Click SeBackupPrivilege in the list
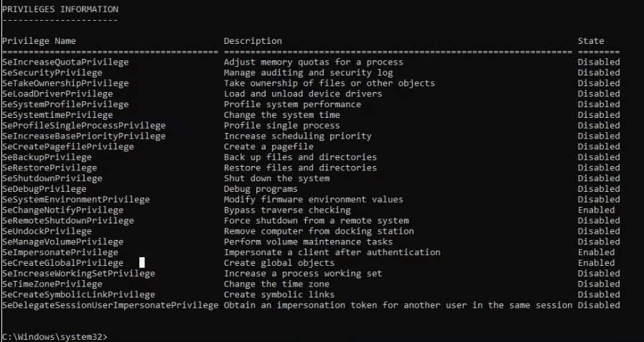Screen dimensions: 644x342 [47, 157]
